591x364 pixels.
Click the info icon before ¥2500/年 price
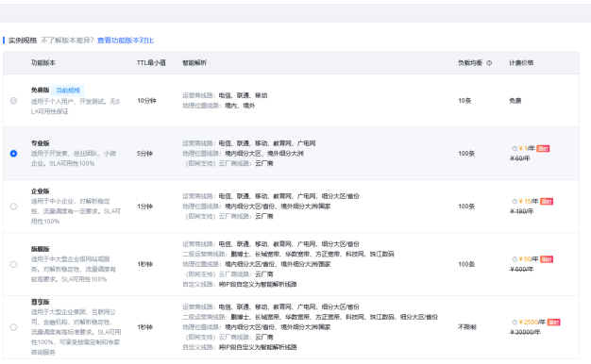pos(515,323)
